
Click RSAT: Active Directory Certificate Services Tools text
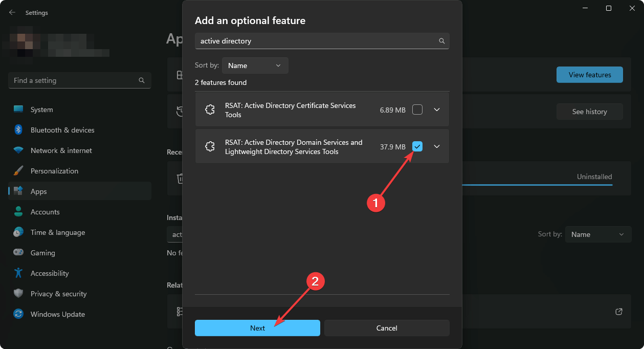pyautogui.click(x=290, y=110)
